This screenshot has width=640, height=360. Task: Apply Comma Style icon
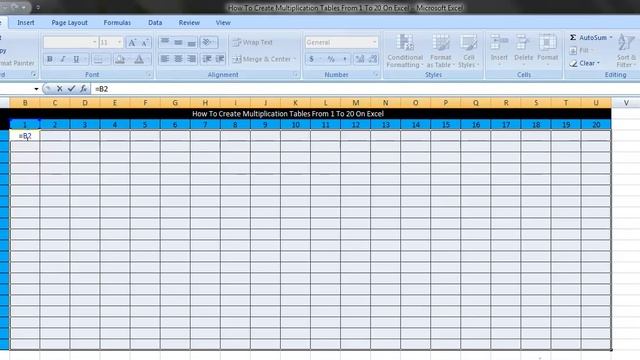[345, 59]
